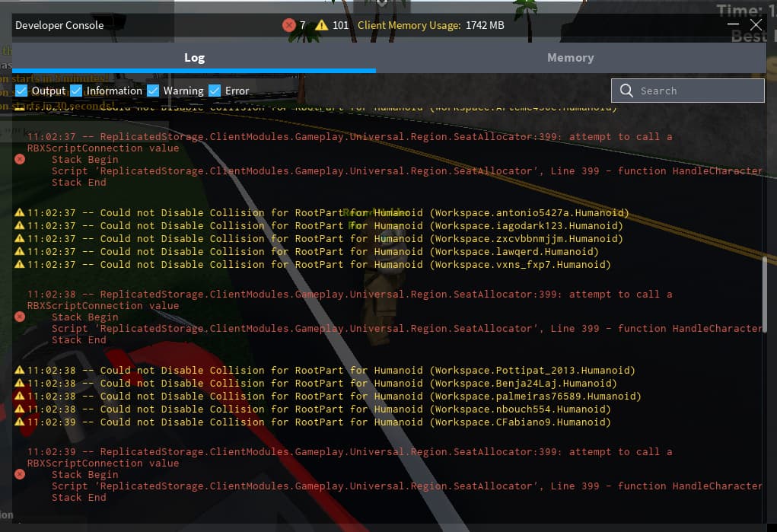Select warning text mentioning Workspace.palmeiras76589.Humanoid
777x532 pixels.
[x=334, y=397]
